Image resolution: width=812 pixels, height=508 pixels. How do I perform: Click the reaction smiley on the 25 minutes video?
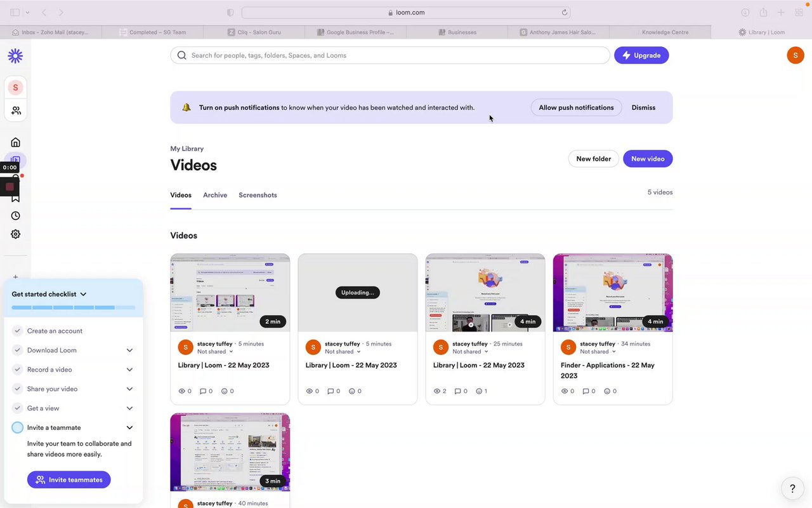pyautogui.click(x=479, y=391)
